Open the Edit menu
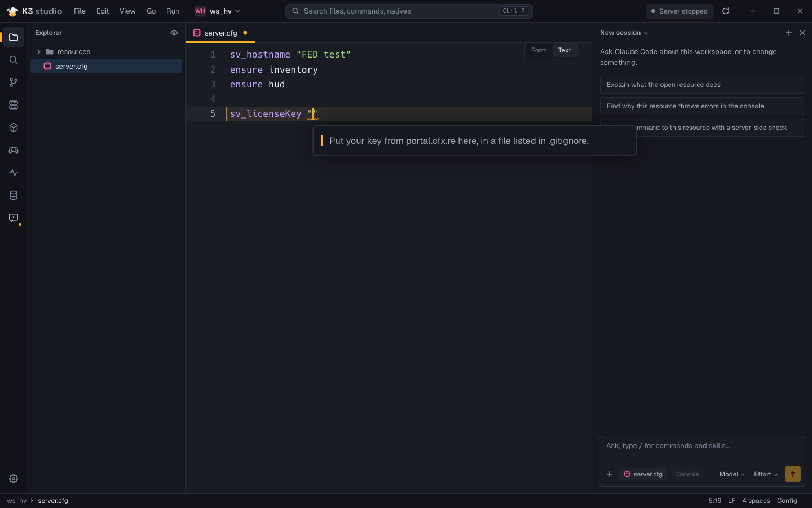Screen dimensions: 812x508 click(103, 11)
